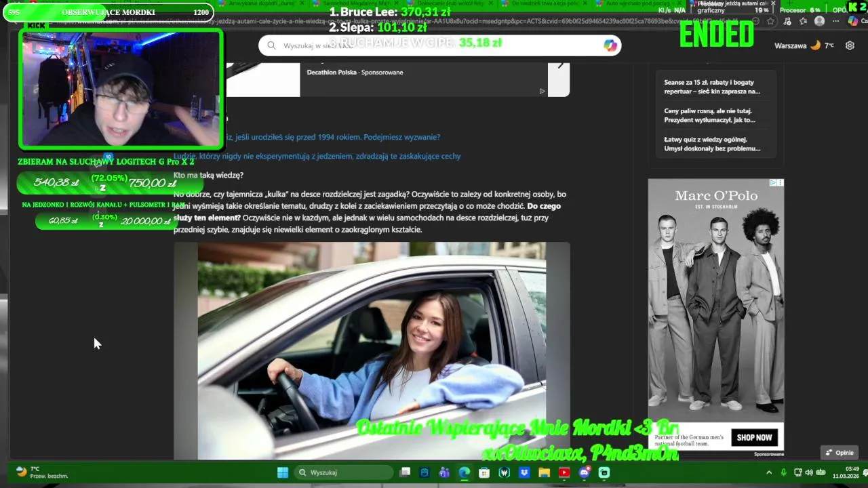This screenshot has height=488, width=868.
Task: Open Dropbox from the taskbar
Action: click(524, 472)
